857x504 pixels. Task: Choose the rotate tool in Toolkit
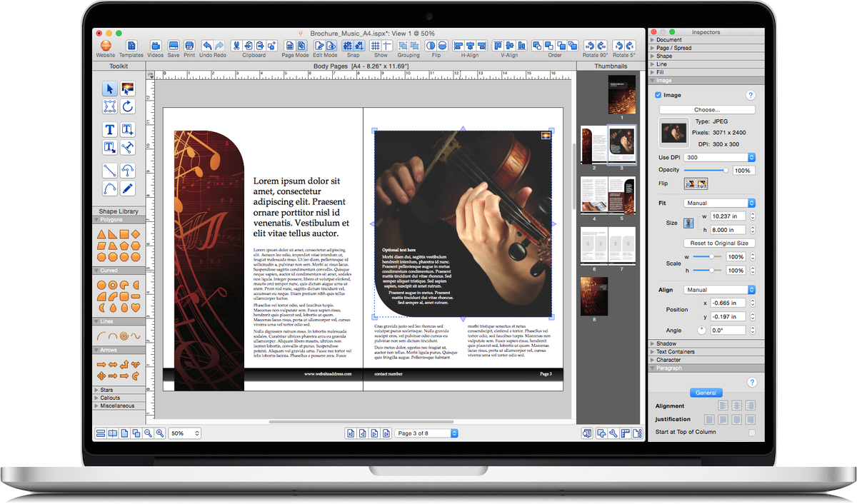coord(128,107)
